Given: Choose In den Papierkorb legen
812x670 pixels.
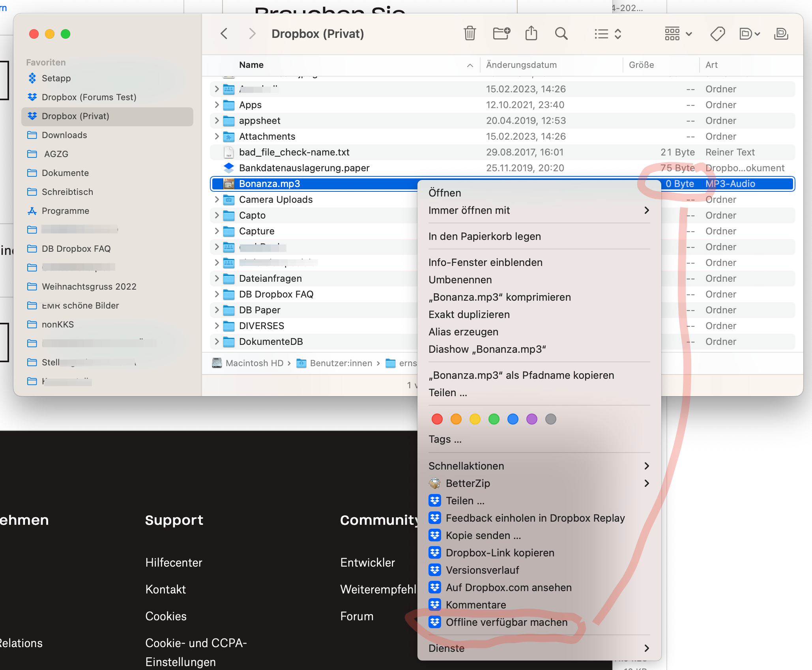Looking at the screenshot, I should 539,236.
